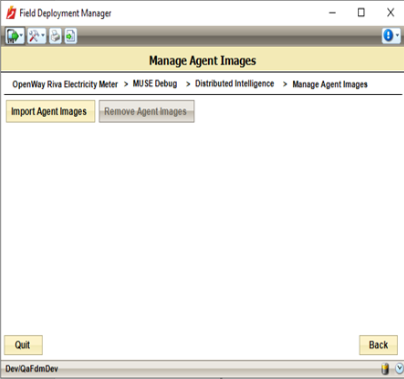Screen dimensions: 404x379
Task: Click Import Agent Images button
Action: [x=50, y=111]
